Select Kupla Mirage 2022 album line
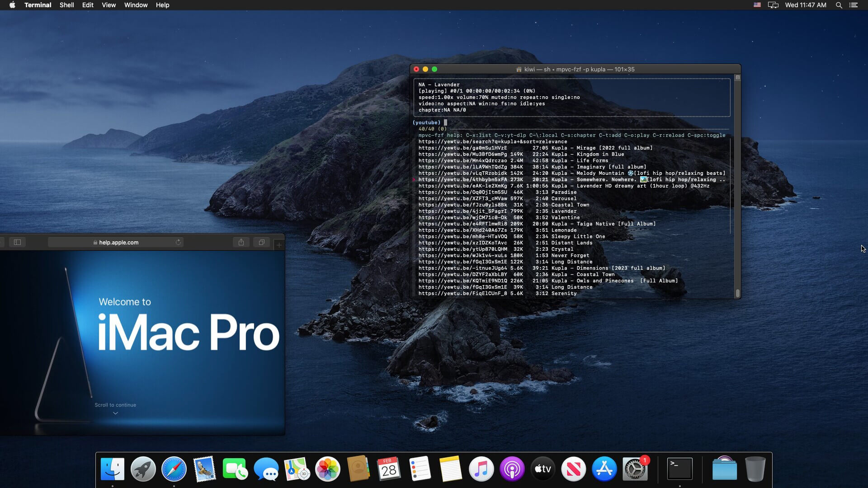The height and width of the screenshot is (488, 868). pyautogui.click(x=535, y=148)
